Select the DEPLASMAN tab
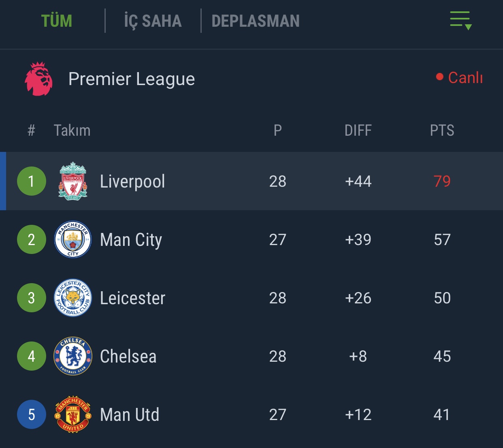The width and height of the screenshot is (503, 448). (x=256, y=21)
